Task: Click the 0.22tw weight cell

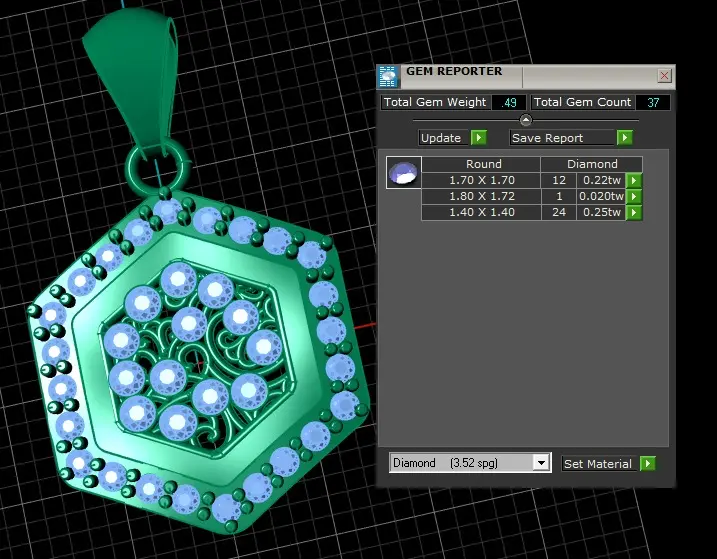Action: pyautogui.click(x=601, y=180)
